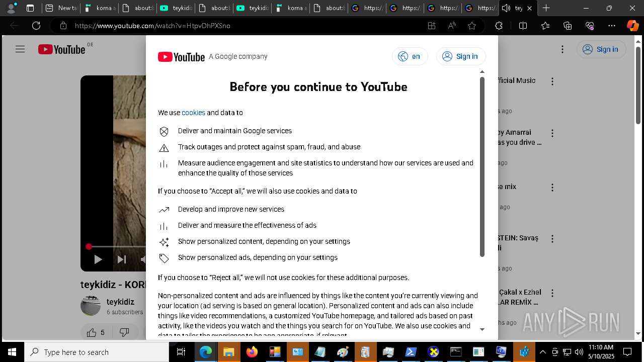Open options for 'se mix' suggestion
Image resolution: width=644 pixels, height=362 pixels.
[x=552, y=188]
